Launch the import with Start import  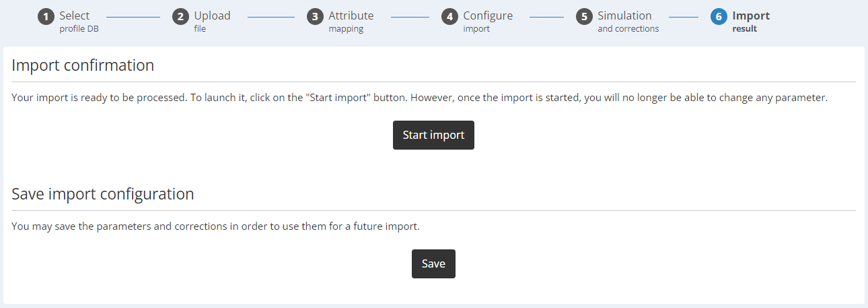pyautogui.click(x=433, y=135)
